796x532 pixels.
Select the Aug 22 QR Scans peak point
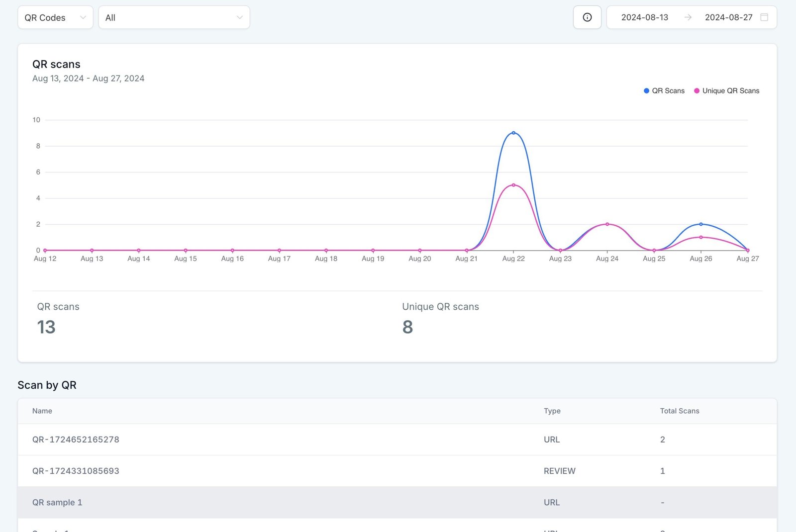point(513,133)
